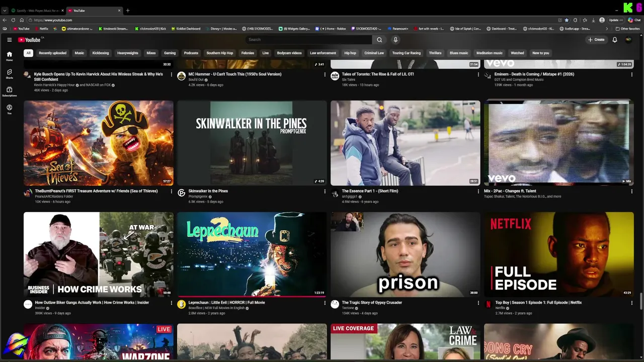Select the Recently uploaded chip
Image resolution: width=644 pixels, height=362 pixels.
[52, 53]
